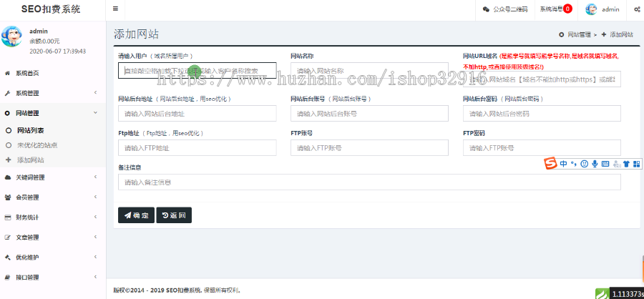Click the 余额:0.00元 balance text
The image size is (644, 299).
click(x=44, y=41)
